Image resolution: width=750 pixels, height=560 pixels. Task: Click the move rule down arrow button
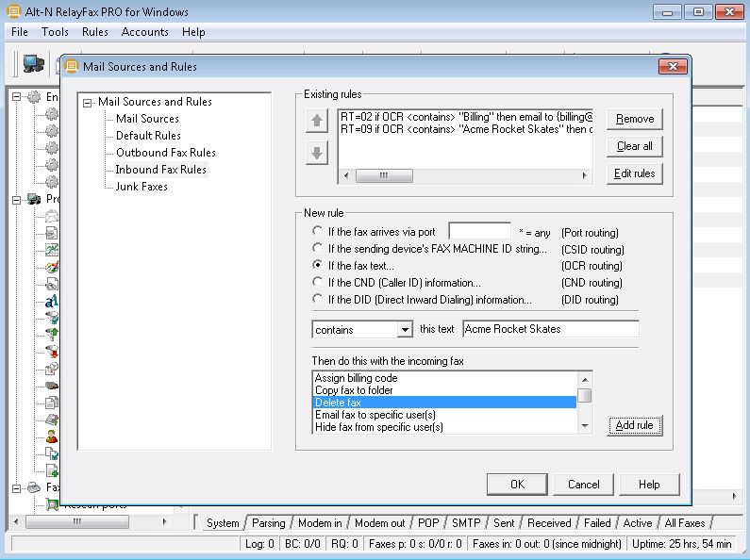pyautogui.click(x=317, y=154)
